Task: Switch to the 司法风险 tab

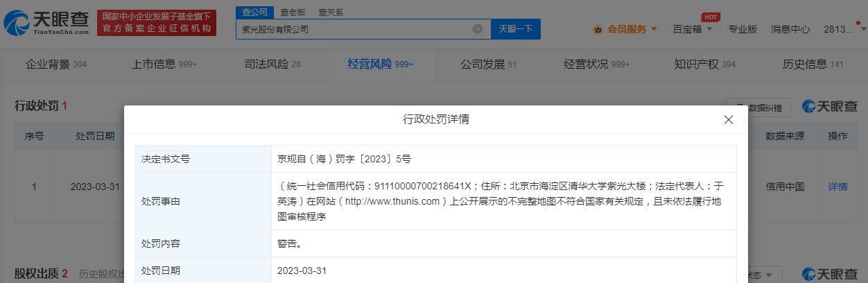Action: click(x=272, y=65)
